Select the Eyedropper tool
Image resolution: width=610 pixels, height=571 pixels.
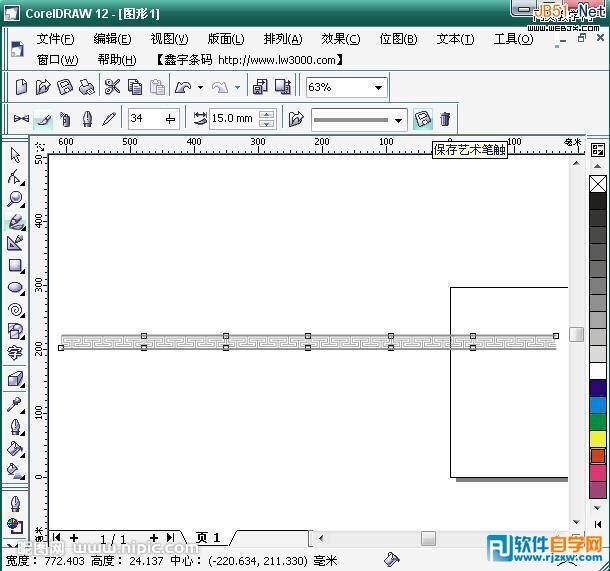click(15, 405)
